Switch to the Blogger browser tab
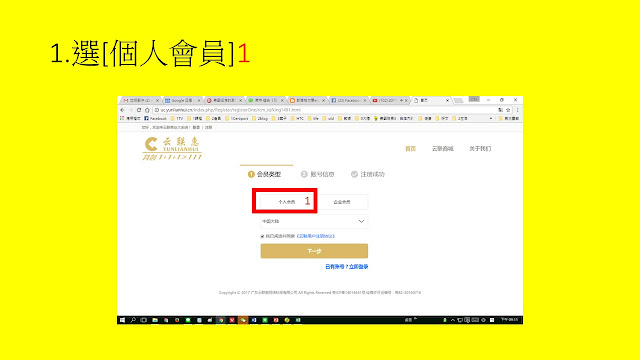 307,100
